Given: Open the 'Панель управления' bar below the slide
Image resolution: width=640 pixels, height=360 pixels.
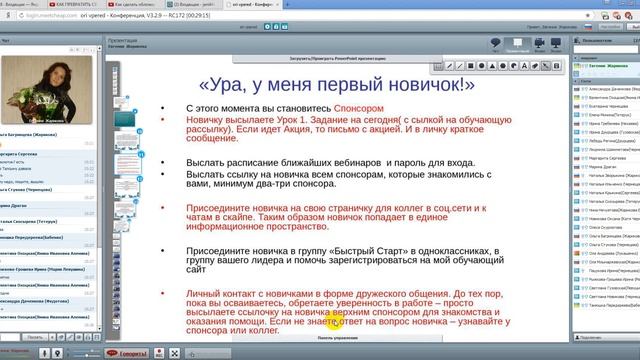Looking at the screenshot, I should [337, 338].
